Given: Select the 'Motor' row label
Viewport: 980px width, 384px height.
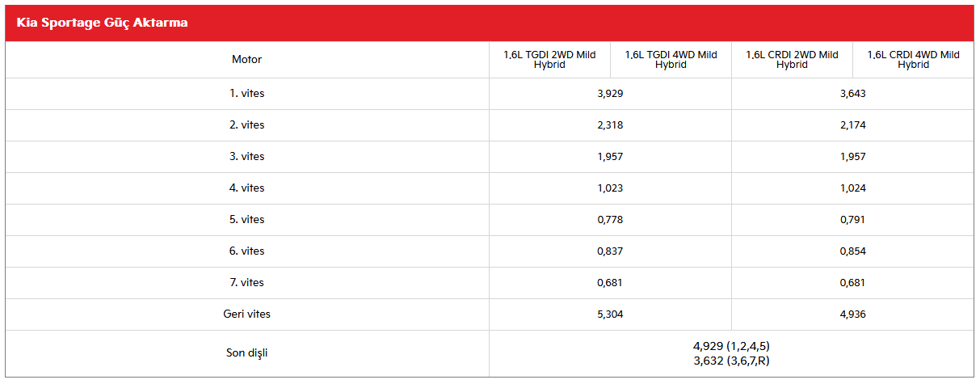Looking at the screenshot, I should click(246, 60).
